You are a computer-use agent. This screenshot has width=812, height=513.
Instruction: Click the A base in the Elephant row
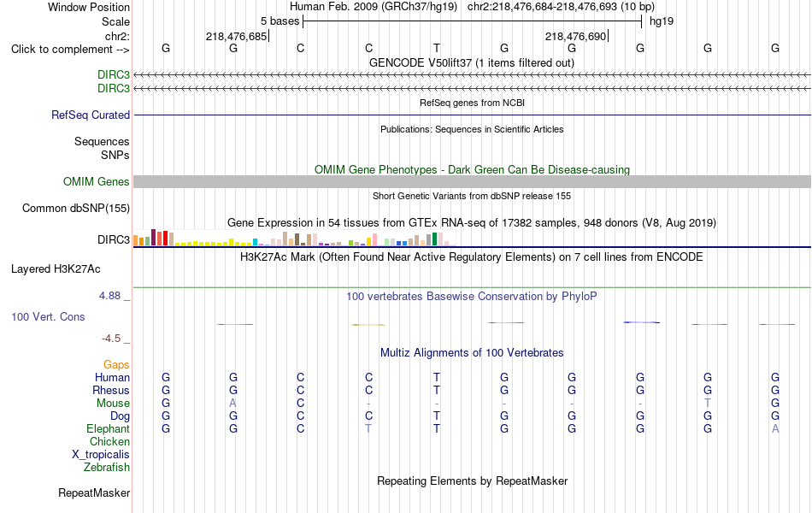click(x=775, y=428)
